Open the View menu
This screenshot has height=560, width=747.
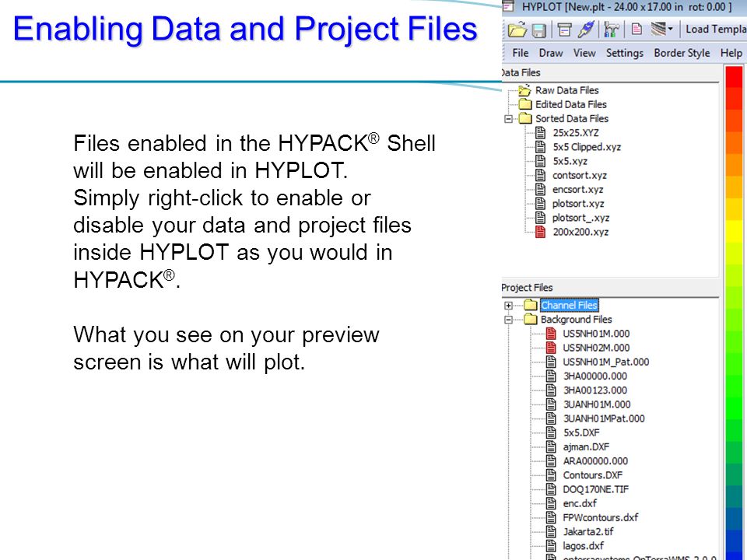pyautogui.click(x=584, y=53)
